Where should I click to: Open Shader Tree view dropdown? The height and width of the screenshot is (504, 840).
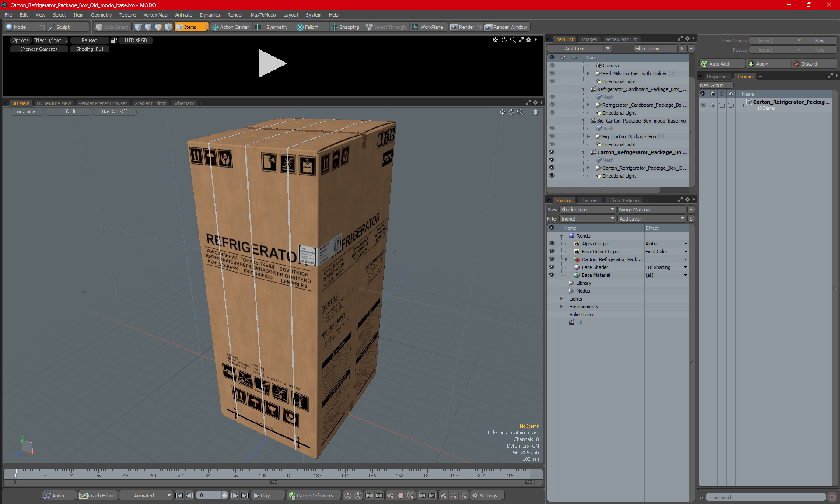[x=588, y=210]
